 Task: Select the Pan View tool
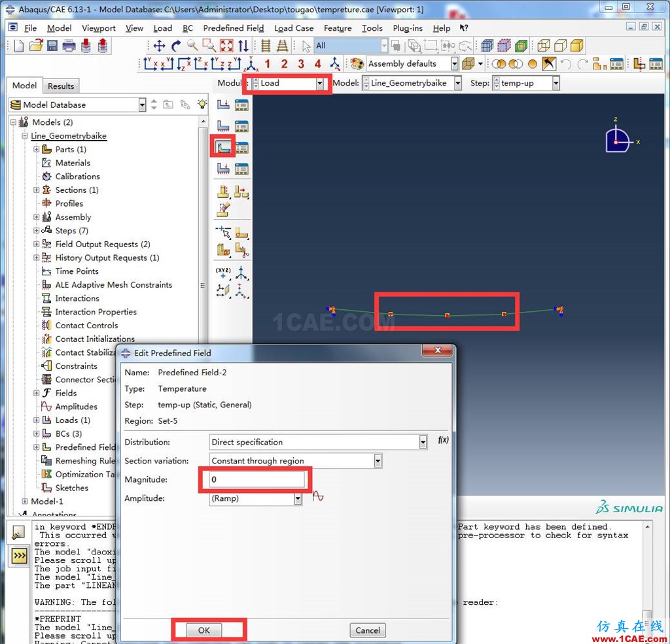click(160, 46)
